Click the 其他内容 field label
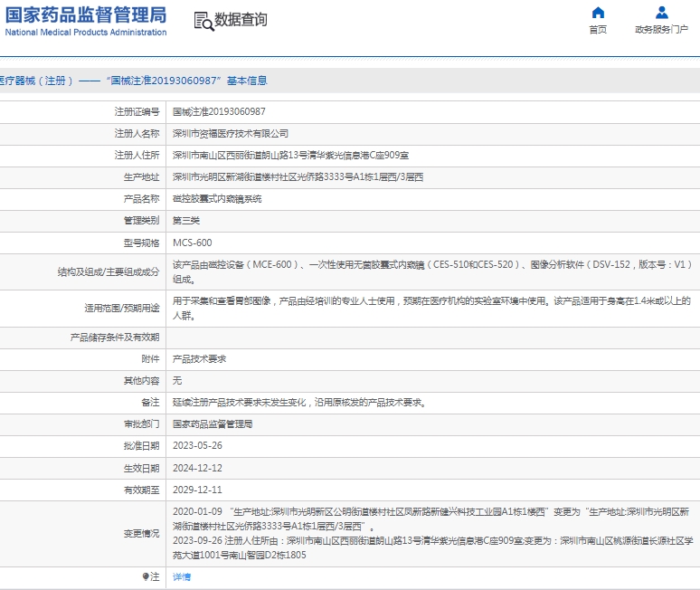The image size is (700, 590). point(141,381)
